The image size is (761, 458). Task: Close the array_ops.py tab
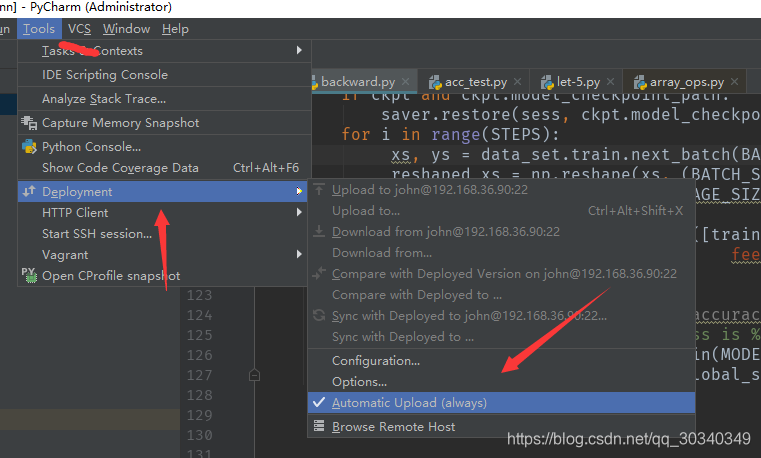coord(735,82)
